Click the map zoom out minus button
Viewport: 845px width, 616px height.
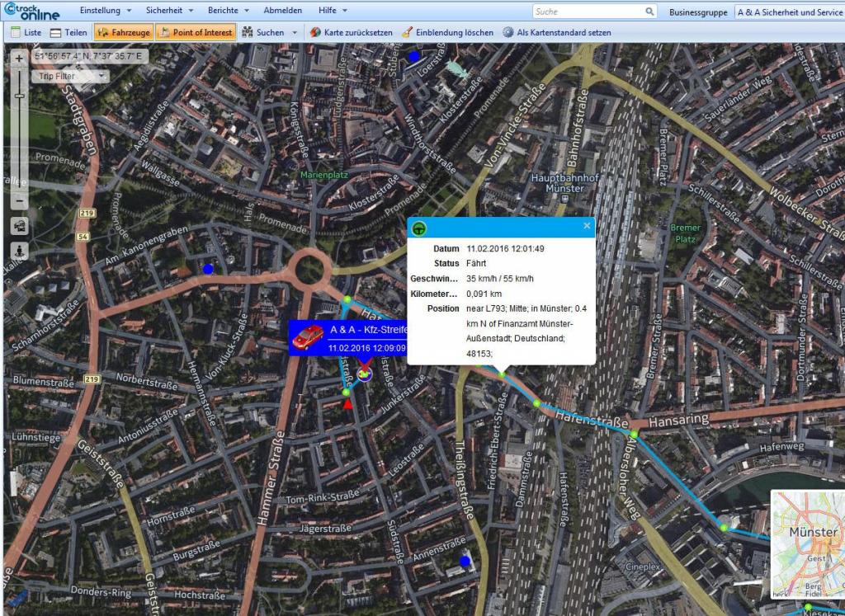point(20,201)
